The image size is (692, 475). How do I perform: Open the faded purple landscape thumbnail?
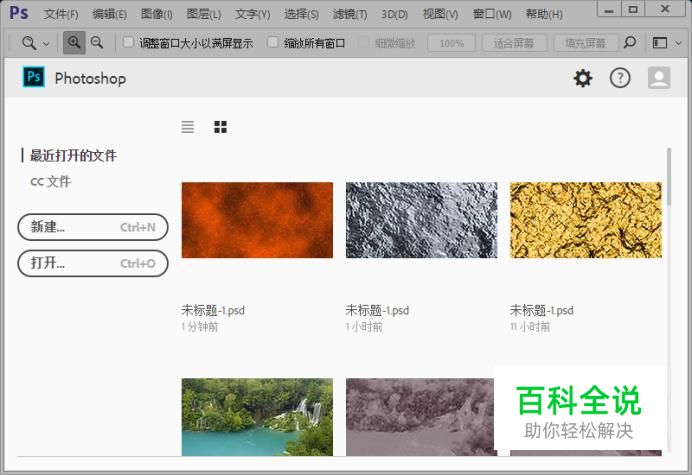pos(420,417)
